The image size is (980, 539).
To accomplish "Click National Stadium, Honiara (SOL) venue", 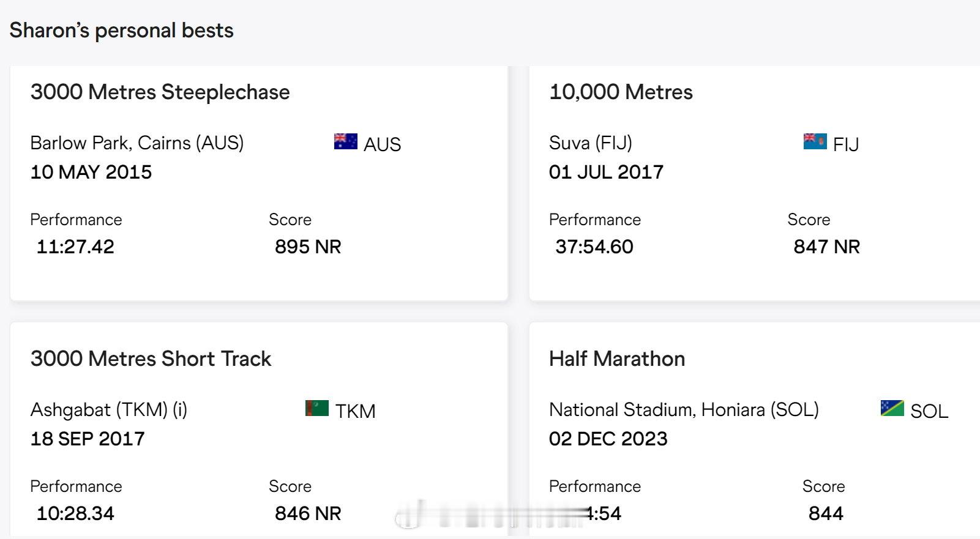I will 684,409.
